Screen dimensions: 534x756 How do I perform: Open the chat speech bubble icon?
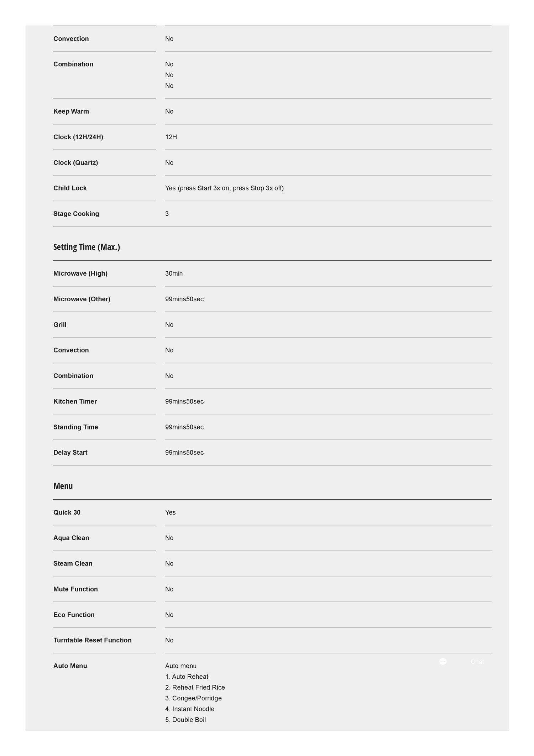[443, 662]
